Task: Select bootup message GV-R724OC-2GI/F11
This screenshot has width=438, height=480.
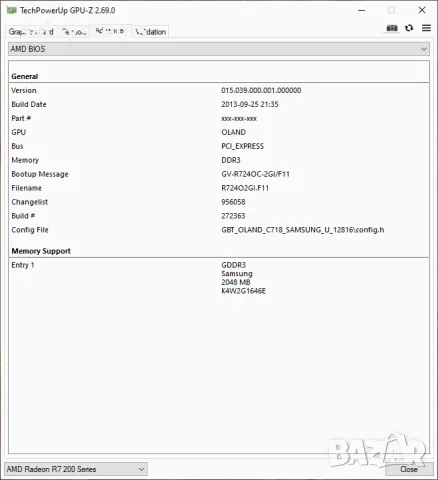Action: [255, 174]
